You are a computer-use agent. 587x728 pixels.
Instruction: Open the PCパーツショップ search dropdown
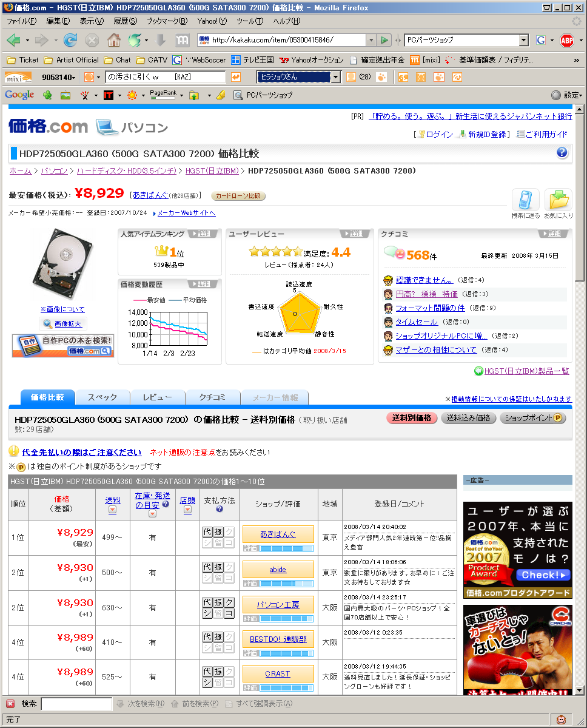coord(524,40)
